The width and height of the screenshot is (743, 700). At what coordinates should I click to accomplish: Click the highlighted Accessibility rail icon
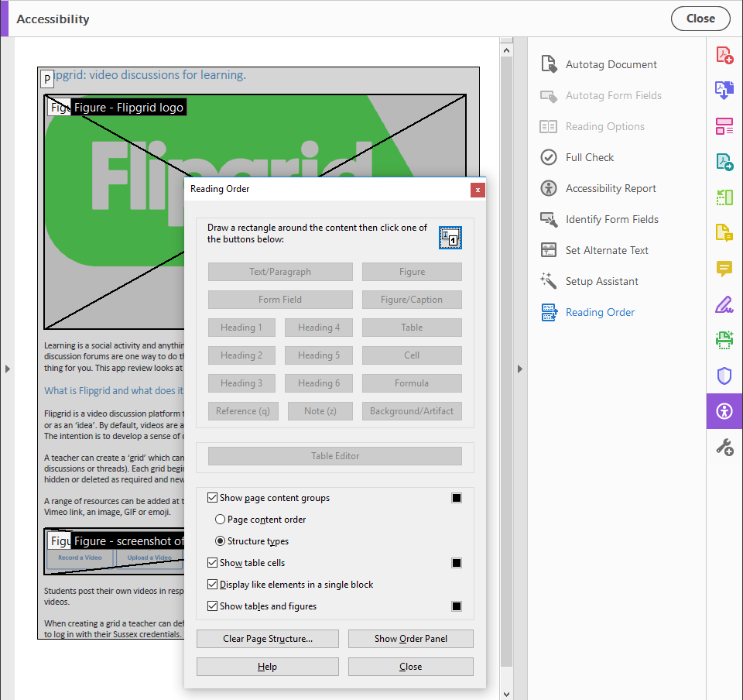pyautogui.click(x=724, y=411)
